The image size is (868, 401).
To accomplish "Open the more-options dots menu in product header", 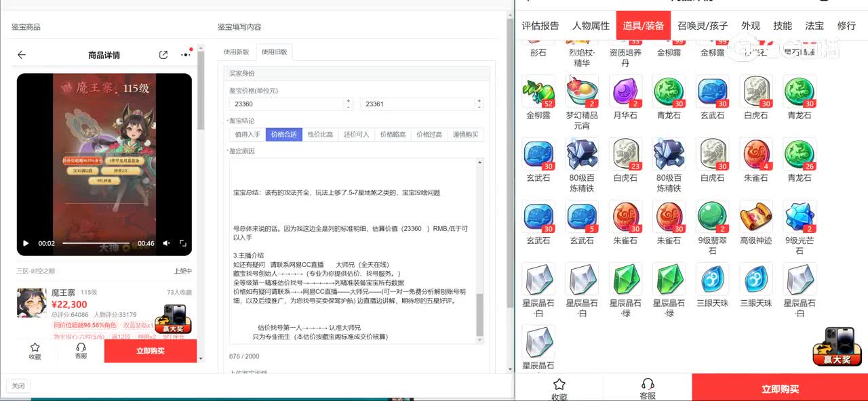I will coord(185,55).
